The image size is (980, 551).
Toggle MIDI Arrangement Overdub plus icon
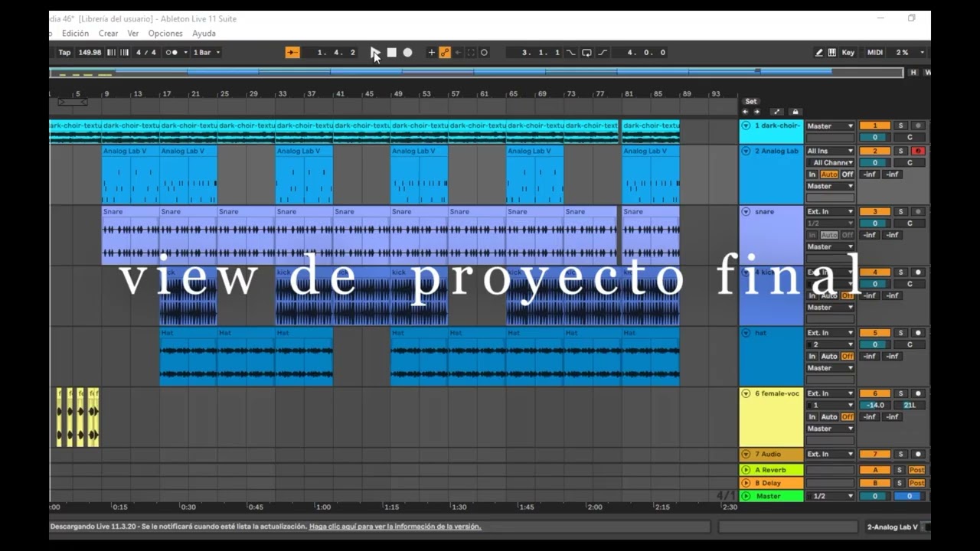coord(431,52)
